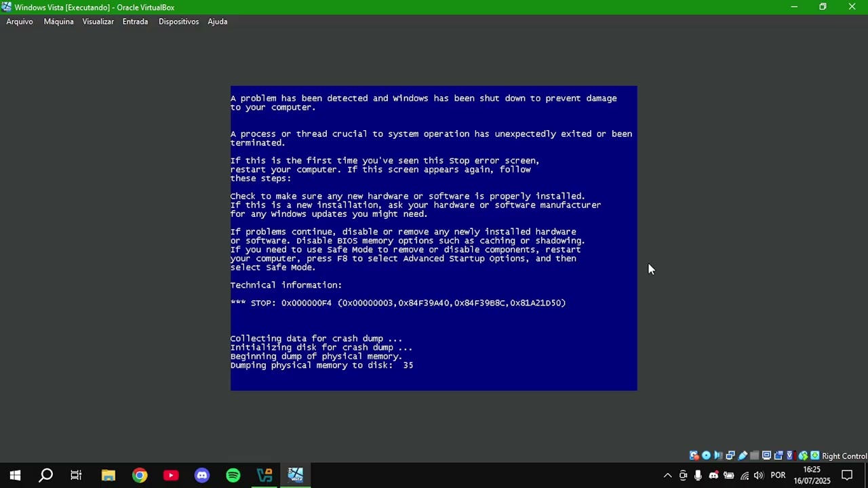Click the optical disc status icon
The image size is (868, 488).
(706, 455)
